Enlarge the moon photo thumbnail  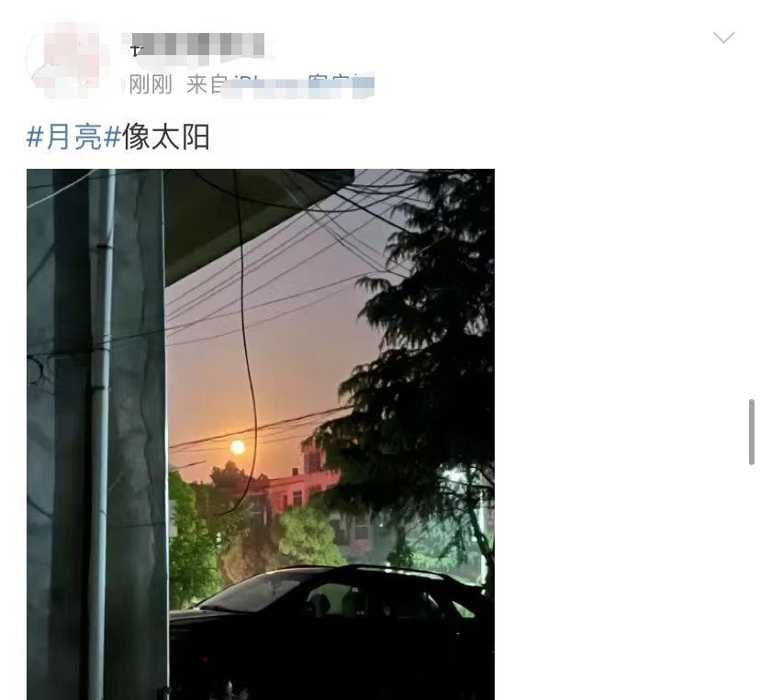tap(261, 434)
